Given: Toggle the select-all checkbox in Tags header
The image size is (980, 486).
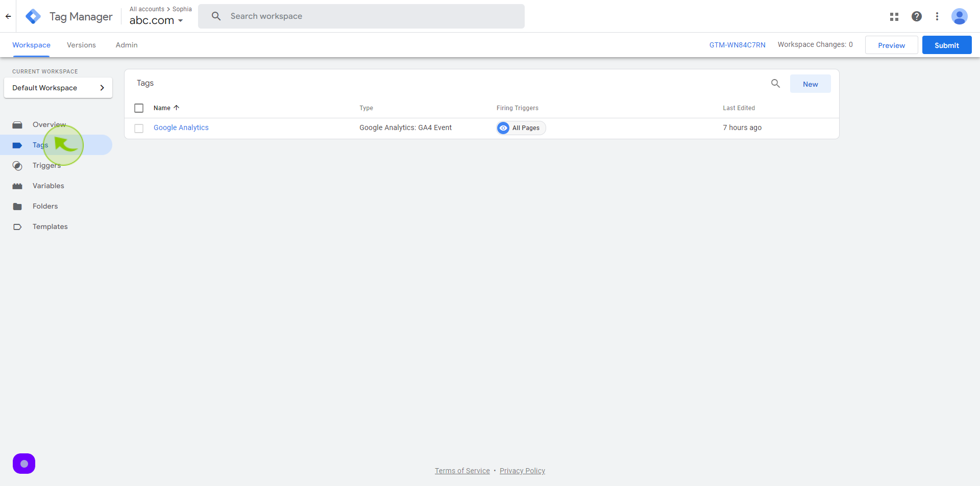Looking at the screenshot, I should [139, 108].
